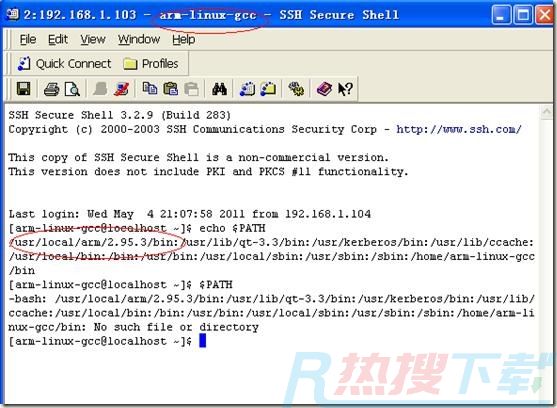Screen dimensions: 557x408
Task: Open the http://www.ssh.com/ link
Action: pyautogui.click(x=459, y=129)
